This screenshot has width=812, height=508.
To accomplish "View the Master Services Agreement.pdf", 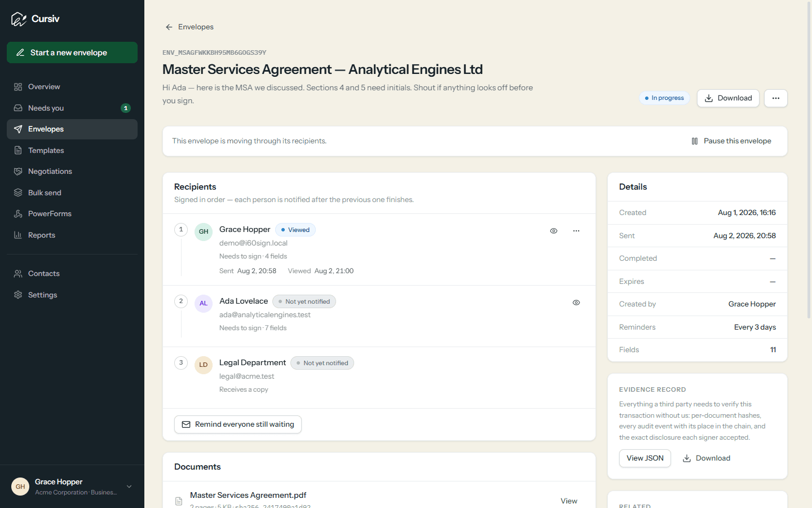I will [x=569, y=501].
